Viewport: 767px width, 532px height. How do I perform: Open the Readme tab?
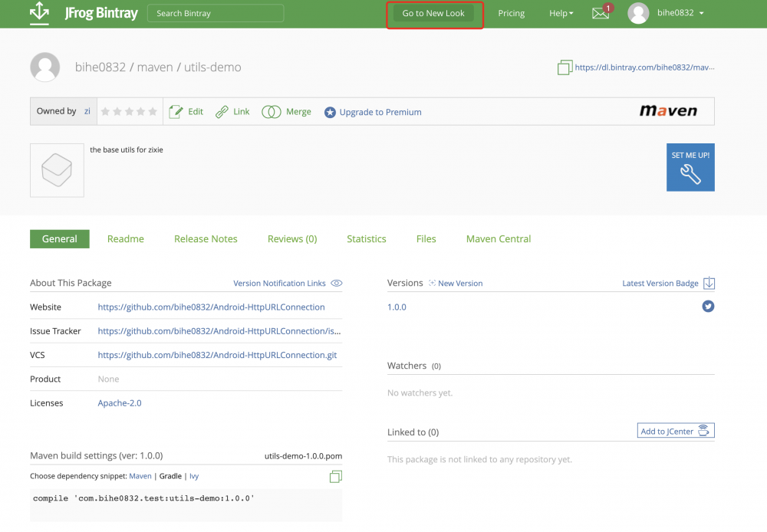click(126, 238)
